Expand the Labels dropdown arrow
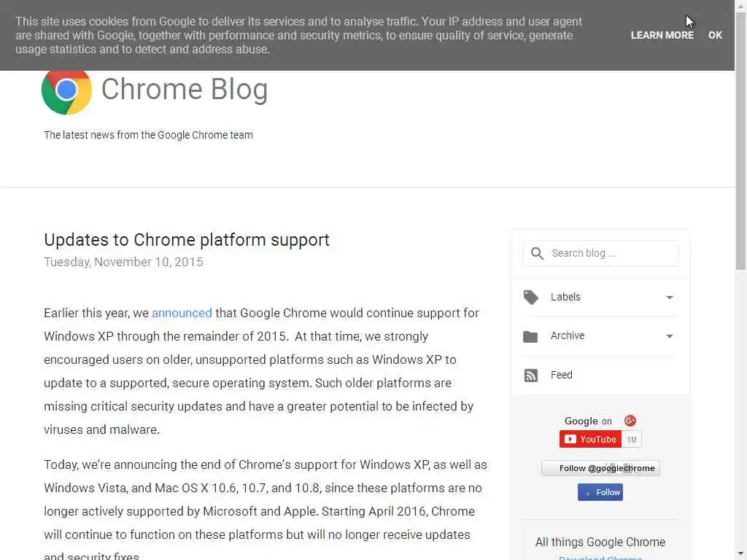This screenshot has width=747, height=560. pos(670,297)
